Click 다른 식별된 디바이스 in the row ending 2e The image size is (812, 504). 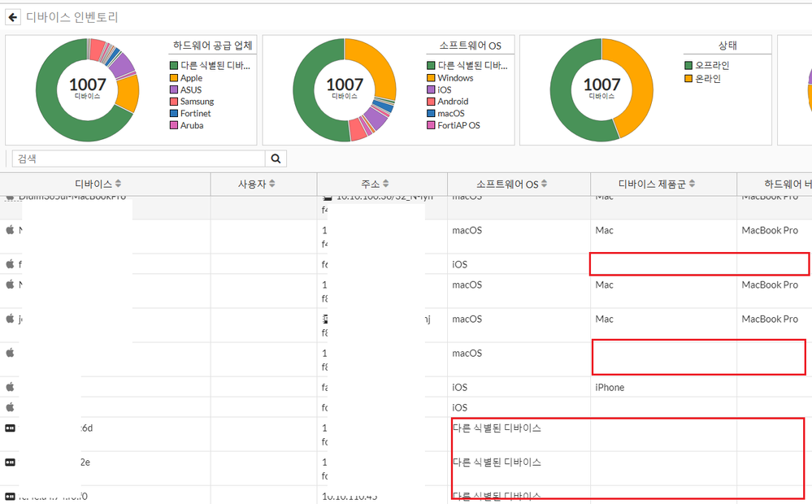[x=497, y=462]
